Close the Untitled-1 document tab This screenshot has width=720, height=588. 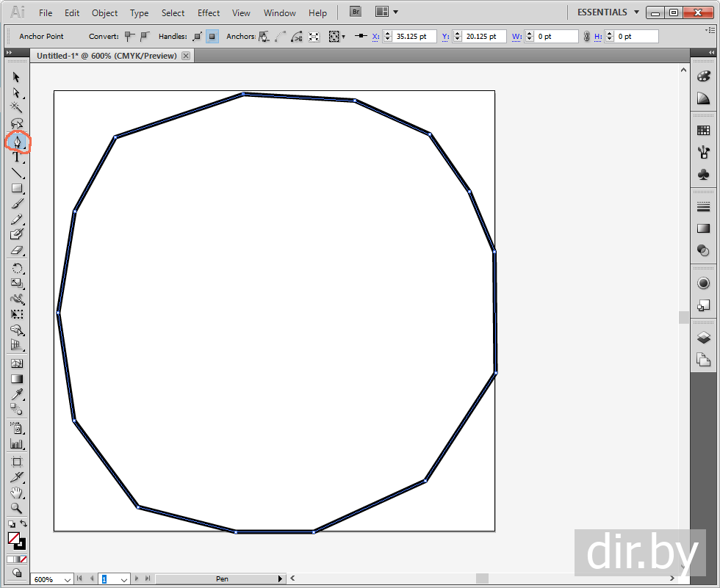point(186,56)
